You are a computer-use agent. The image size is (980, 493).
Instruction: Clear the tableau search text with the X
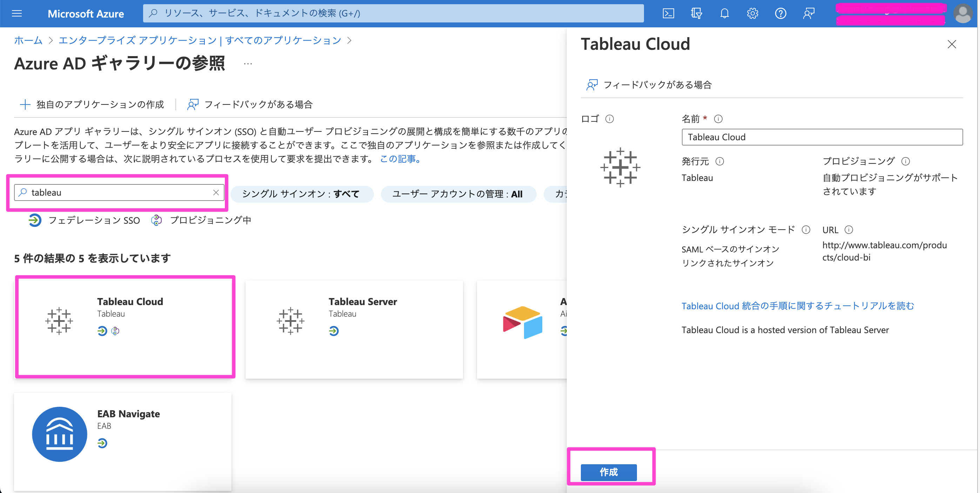pos(216,193)
